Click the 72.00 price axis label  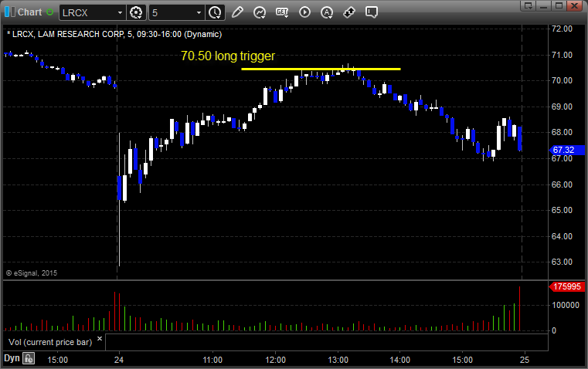[x=562, y=29]
